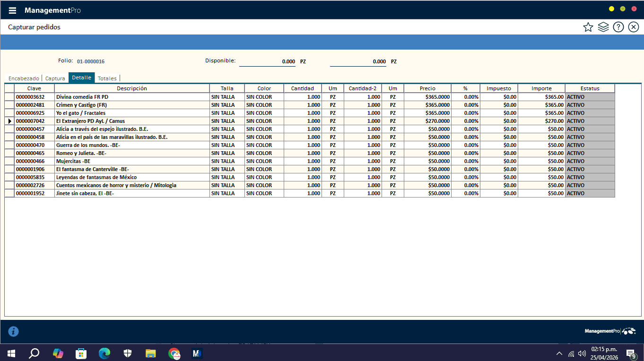The width and height of the screenshot is (644, 361).
Task: Click the Disponible quantity field showing 0.000
Action: click(267, 62)
